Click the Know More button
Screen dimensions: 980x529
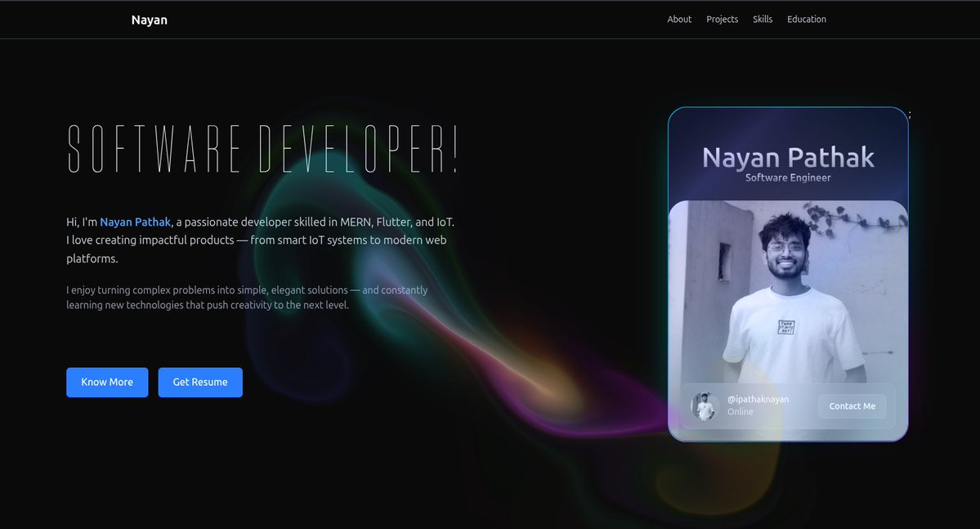(107, 382)
